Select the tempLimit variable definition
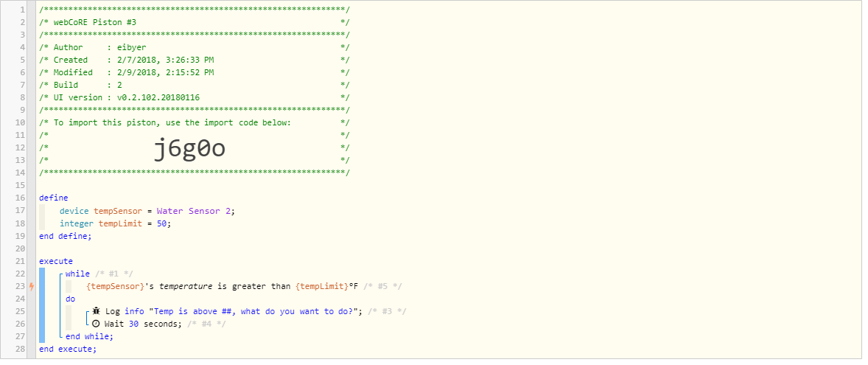Screen dimensions: 868x365 (x=116, y=223)
